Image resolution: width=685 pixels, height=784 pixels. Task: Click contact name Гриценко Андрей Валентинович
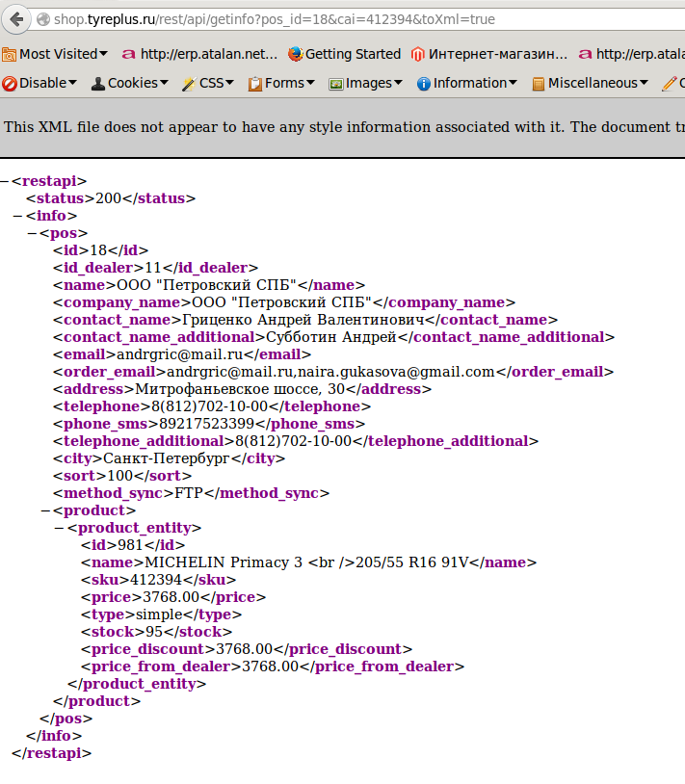tap(303, 320)
